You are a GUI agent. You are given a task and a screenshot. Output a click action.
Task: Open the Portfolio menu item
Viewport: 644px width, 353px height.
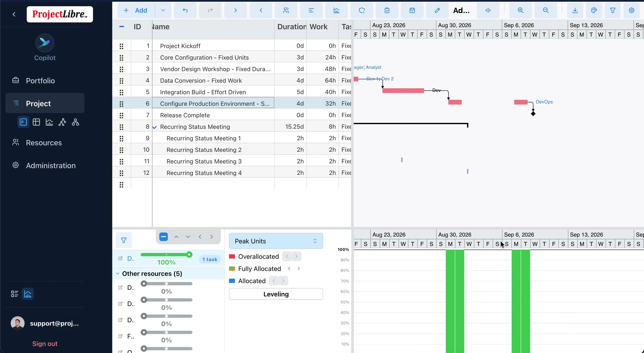click(x=45, y=80)
